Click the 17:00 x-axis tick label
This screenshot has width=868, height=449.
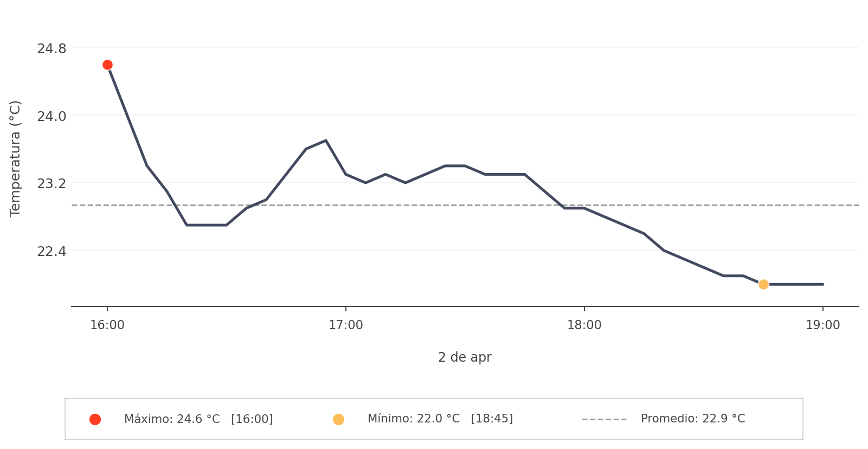point(346,325)
